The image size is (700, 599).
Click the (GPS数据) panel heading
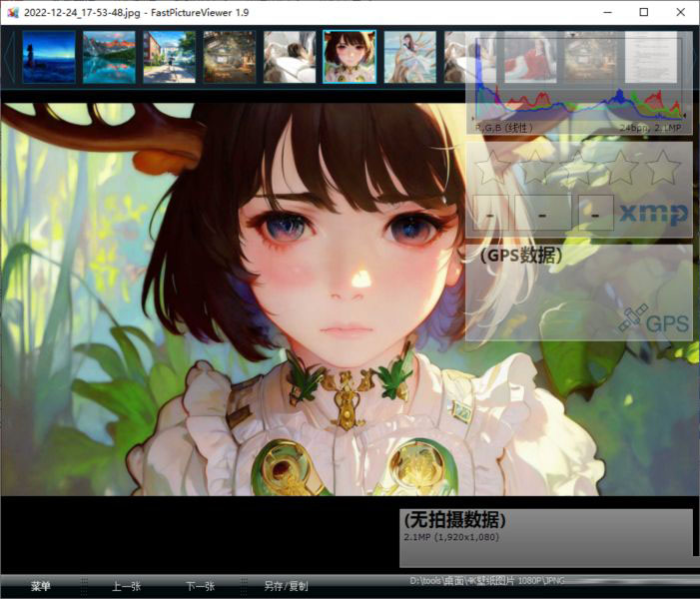click(520, 256)
